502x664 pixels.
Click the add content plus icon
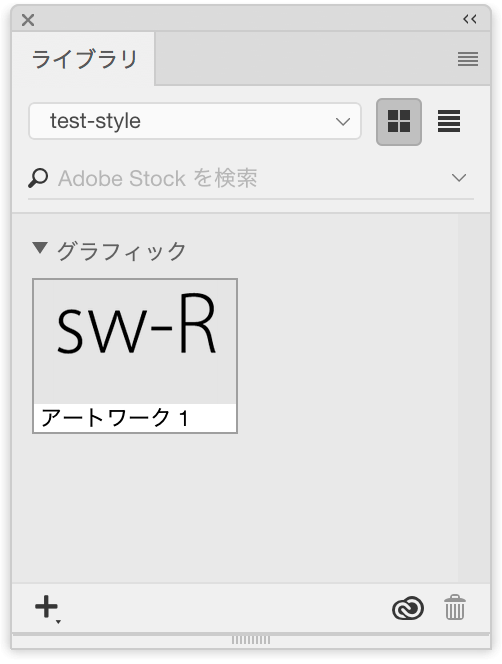46,607
